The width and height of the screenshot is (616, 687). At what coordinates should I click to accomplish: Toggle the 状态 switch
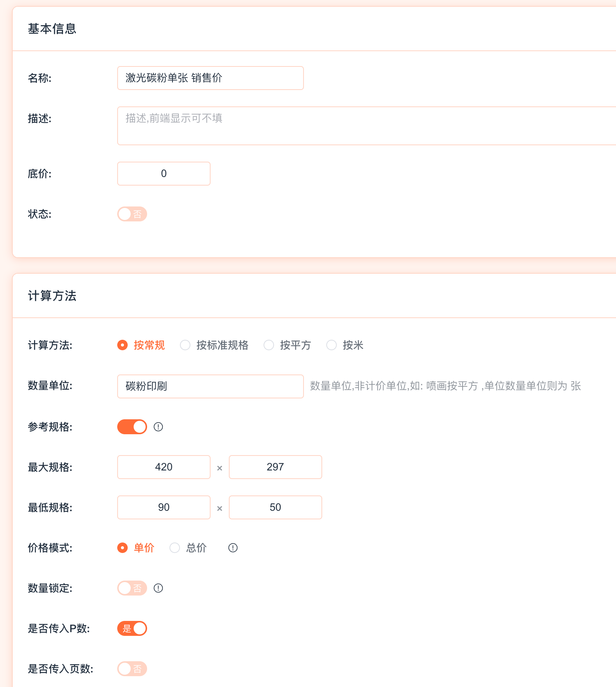[x=132, y=214]
